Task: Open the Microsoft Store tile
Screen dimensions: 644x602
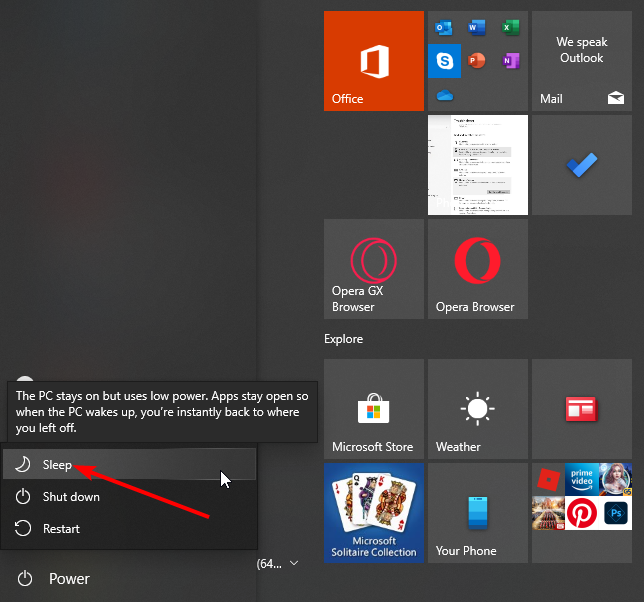Action: (374, 409)
